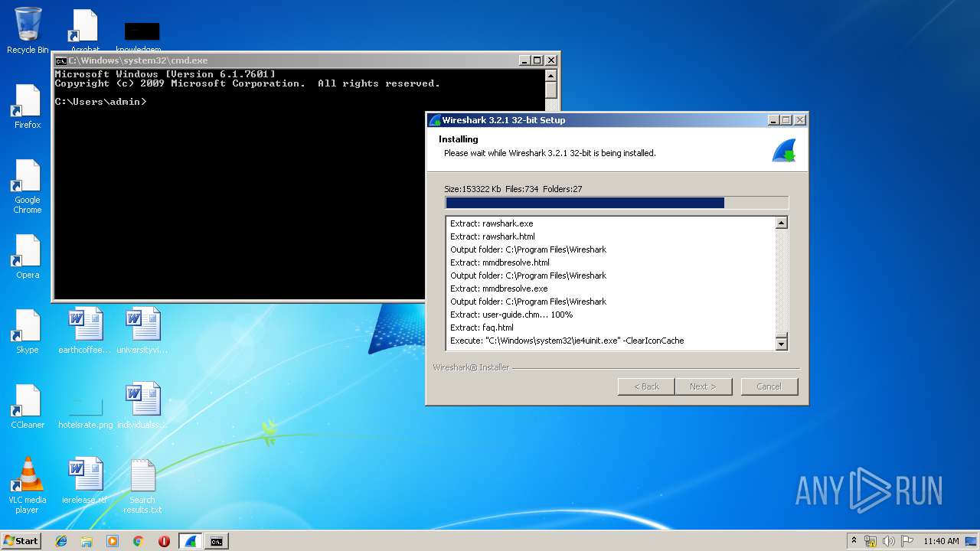Select the earthcoffee Word document icon
Screen dimensions: 980x551
tap(85, 331)
